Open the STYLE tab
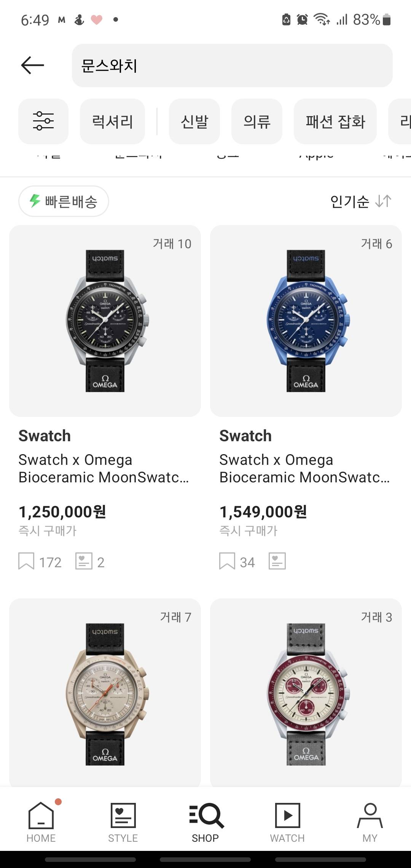Viewport: 411px width, 868px height. click(123, 822)
